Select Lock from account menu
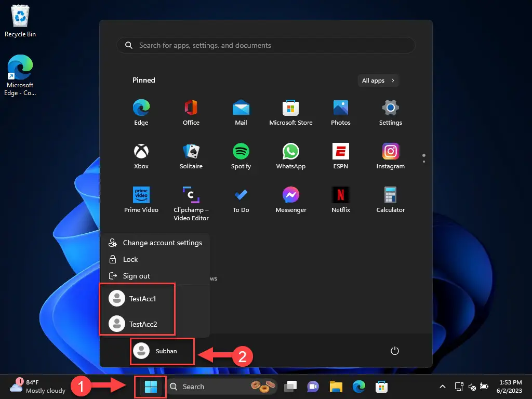Screen dimensions: 532x399 point(155,260)
